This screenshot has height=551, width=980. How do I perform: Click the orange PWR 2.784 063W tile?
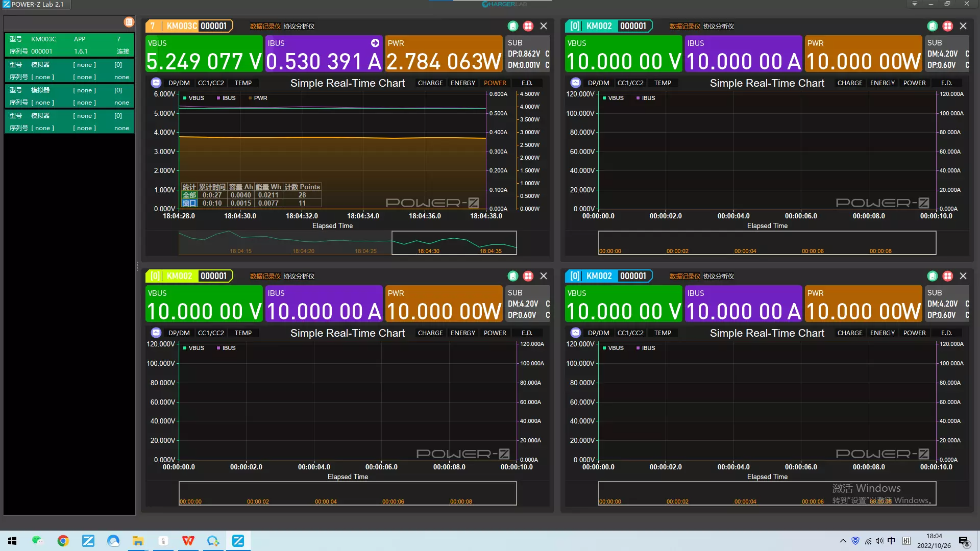[444, 54]
